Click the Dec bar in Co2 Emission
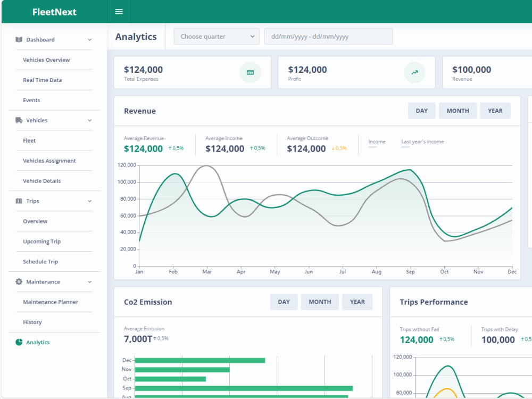The height and width of the screenshot is (399, 532). [x=200, y=360]
